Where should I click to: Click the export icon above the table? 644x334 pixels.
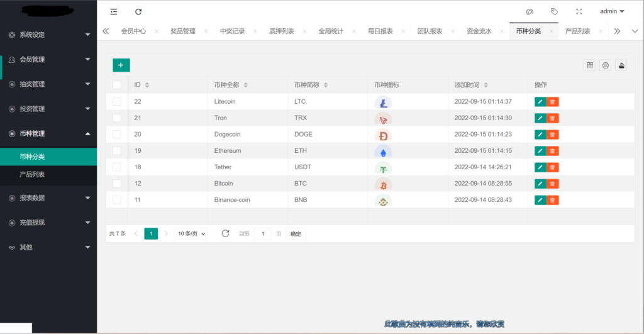tap(621, 65)
